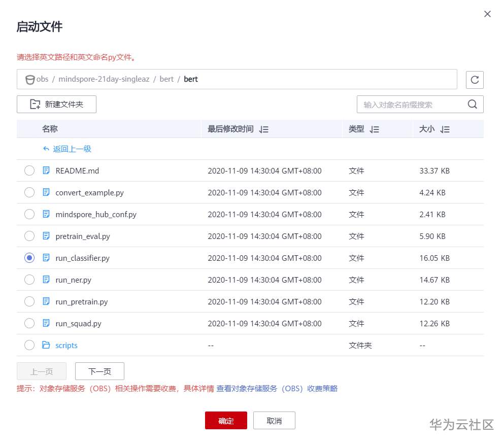
Task: Click the file icon next to run_classifier.py
Action: click(x=46, y=258)
